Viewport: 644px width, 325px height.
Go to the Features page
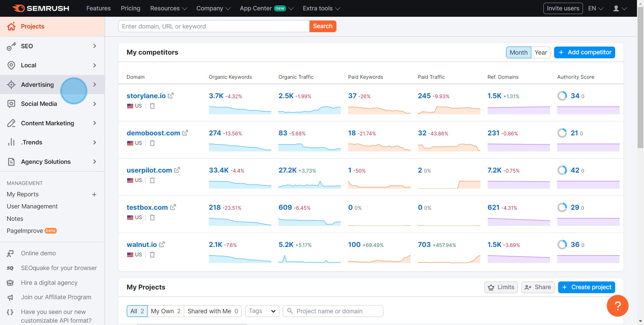(98, 8)
